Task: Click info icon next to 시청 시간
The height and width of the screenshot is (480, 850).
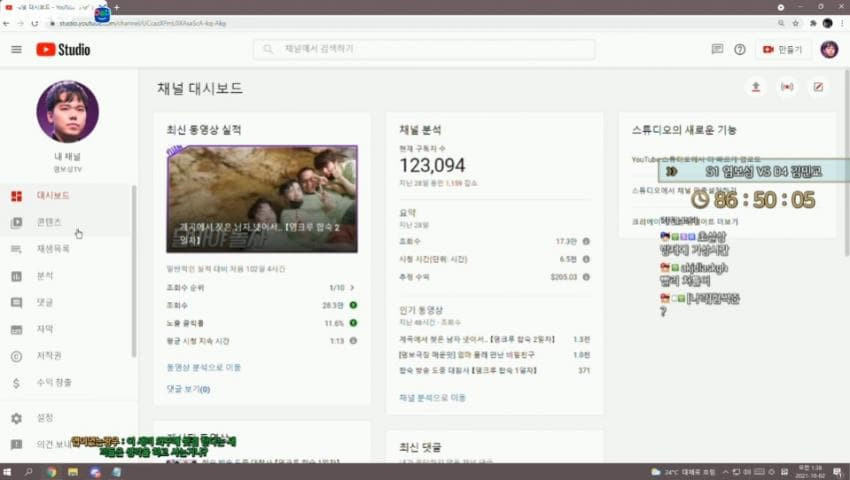Action: (x=586, y=259)
